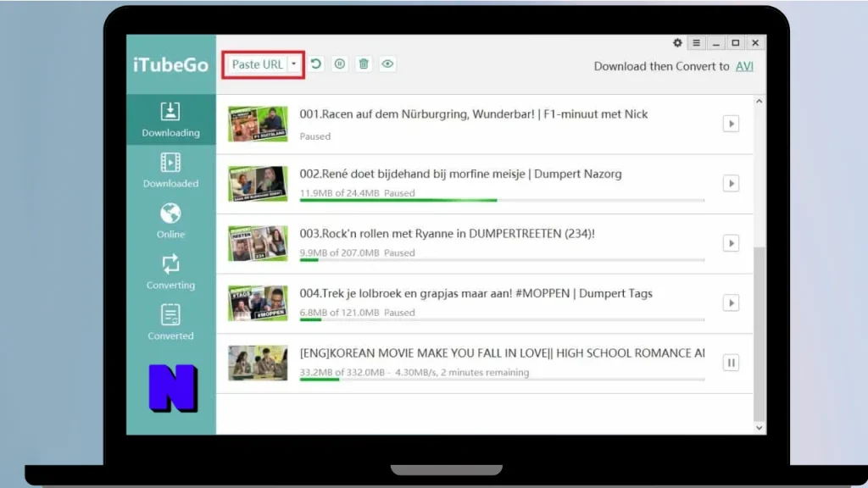Toggle the eye private mode icon

[387, 64]
